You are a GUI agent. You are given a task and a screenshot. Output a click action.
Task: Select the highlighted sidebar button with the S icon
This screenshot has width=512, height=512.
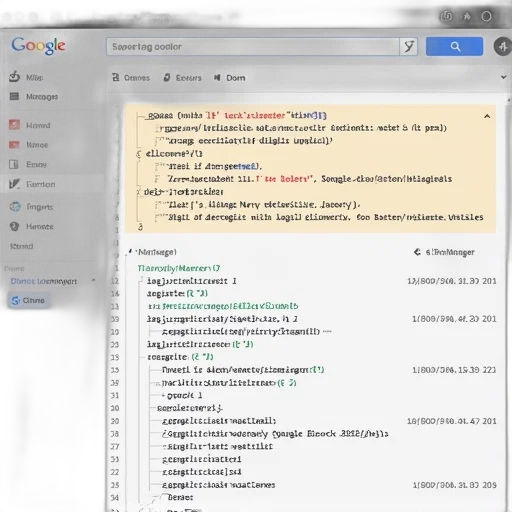pyautogui.click(x=29, y=300)
